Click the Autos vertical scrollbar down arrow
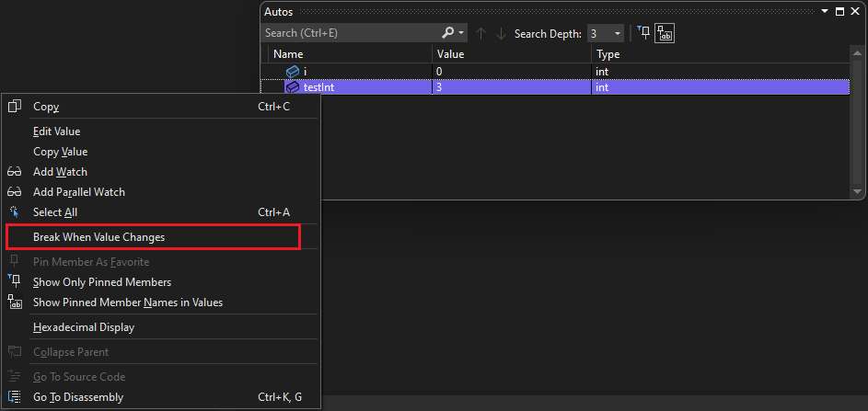The width and height of the screenshot is (868, 411). click(x=858, y=191)
